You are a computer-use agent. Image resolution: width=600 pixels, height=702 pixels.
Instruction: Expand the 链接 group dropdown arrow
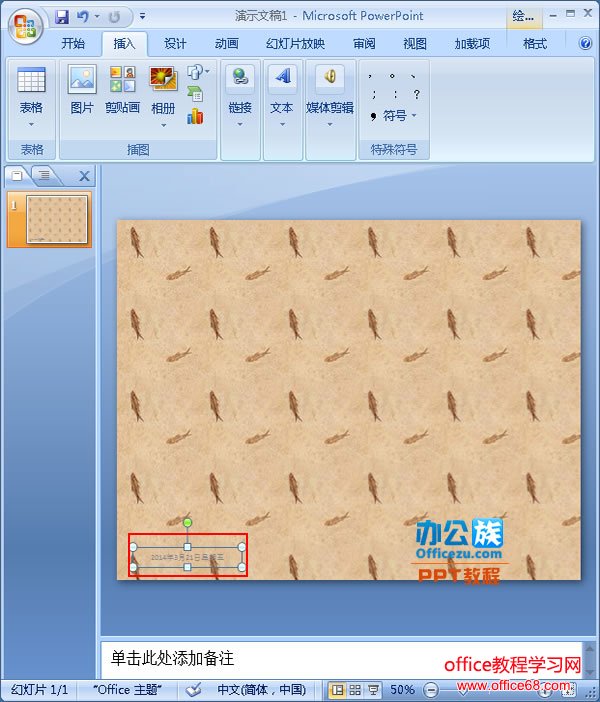click(x=240, y=124)
